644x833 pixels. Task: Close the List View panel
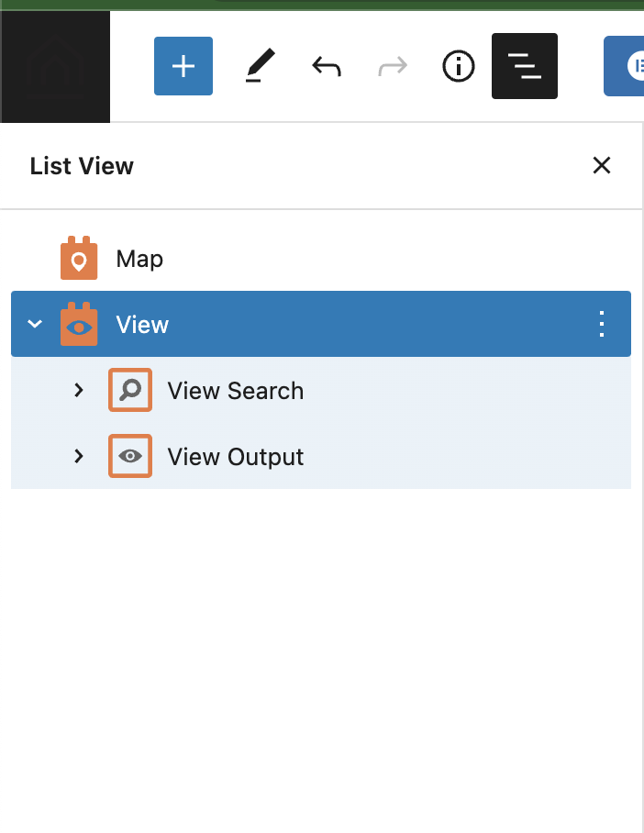[602, 165]
